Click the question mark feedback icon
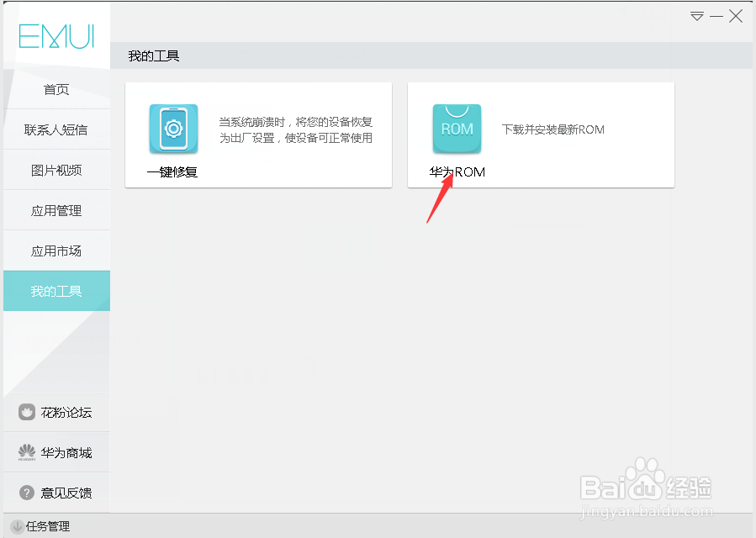This screenshot has width=756, height=538. [27, 493]
